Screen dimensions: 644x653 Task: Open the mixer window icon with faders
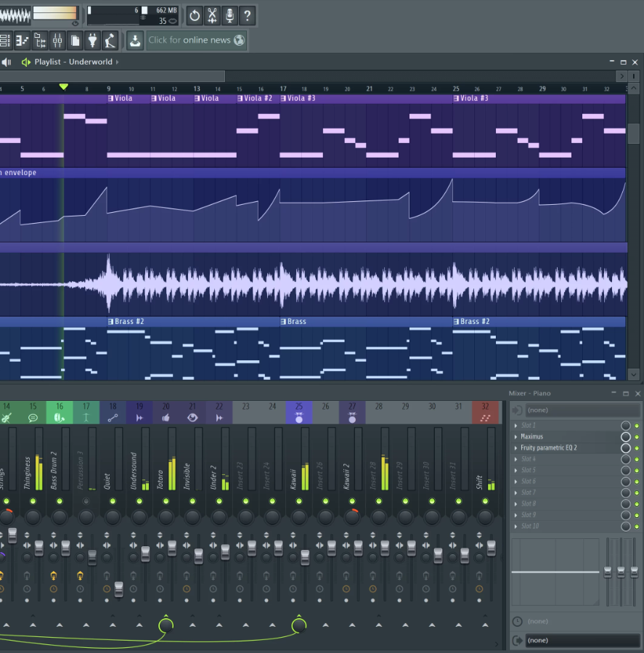coord(57,41)
